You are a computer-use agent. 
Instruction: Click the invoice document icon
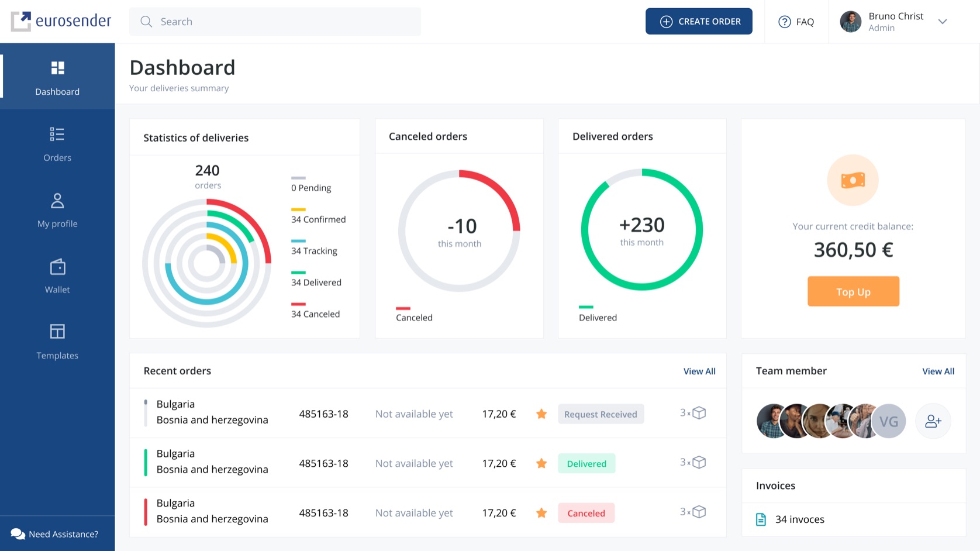[761, 519]
